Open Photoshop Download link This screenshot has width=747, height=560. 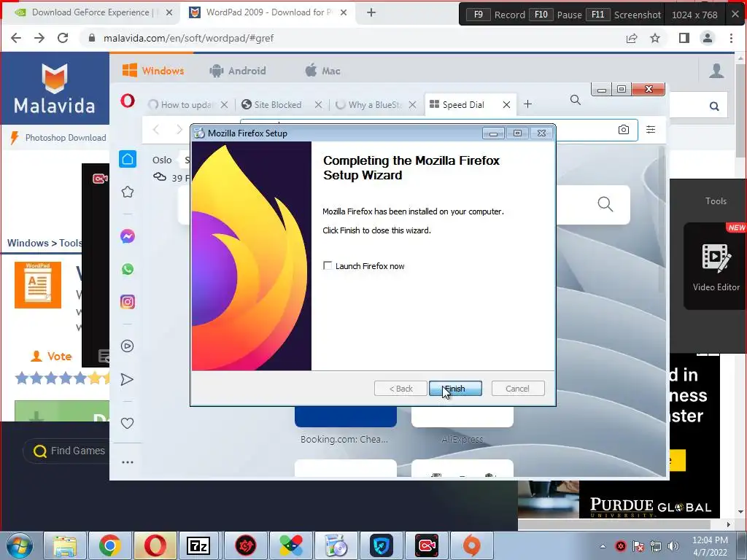(66, 138)
